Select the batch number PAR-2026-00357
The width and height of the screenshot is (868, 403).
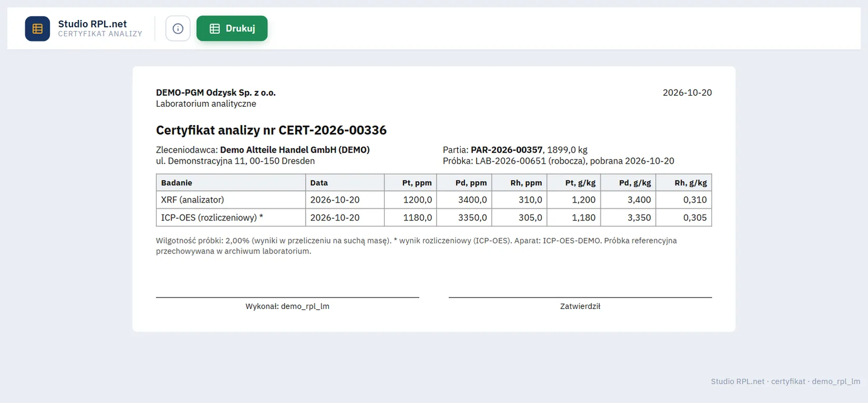click(507, 150)
